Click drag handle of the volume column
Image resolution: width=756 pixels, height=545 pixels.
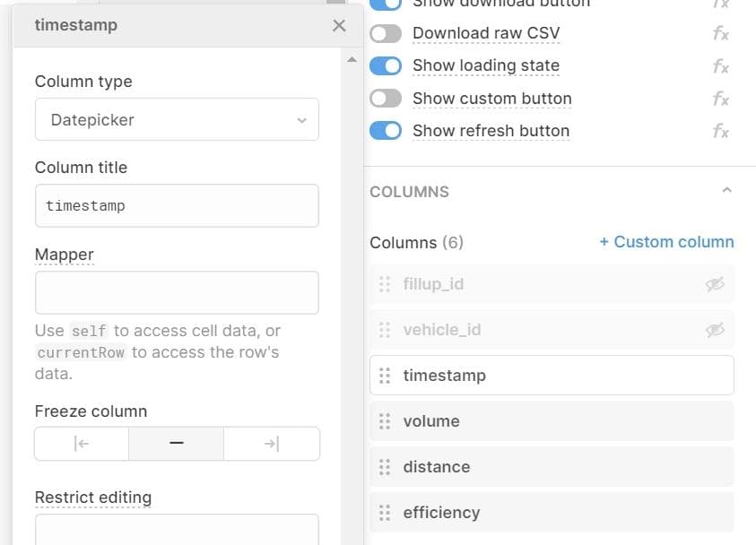pos(385,421)
